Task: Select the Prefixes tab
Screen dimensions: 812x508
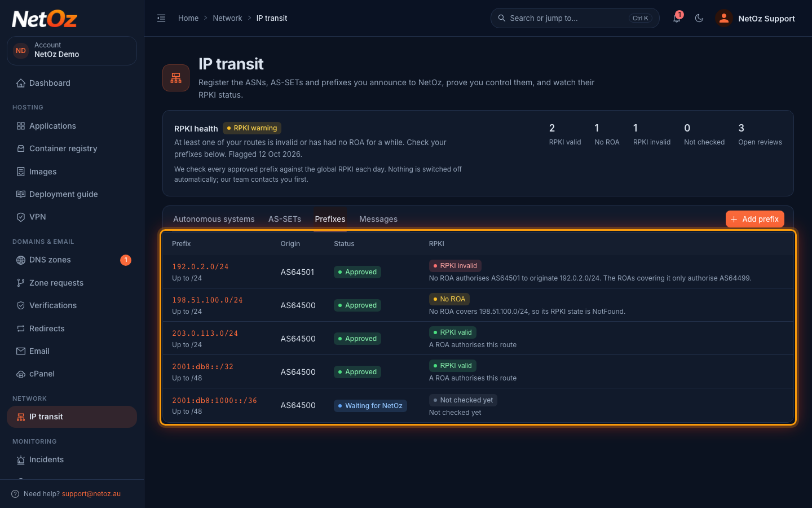Action: [x=330, y=219]
